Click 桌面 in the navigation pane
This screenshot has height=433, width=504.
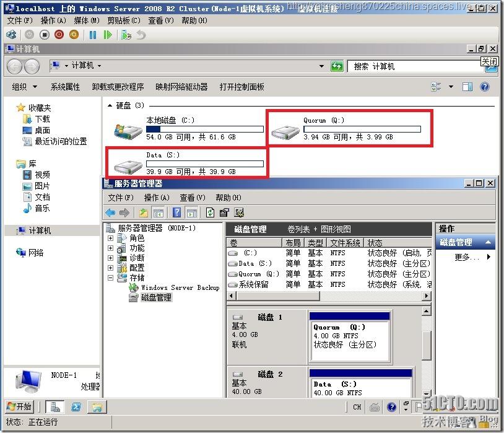point(42,130)
